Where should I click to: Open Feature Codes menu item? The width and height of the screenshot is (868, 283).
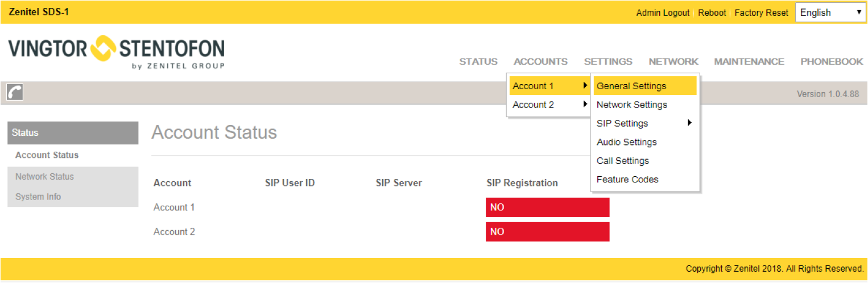[x=627, y=180]
